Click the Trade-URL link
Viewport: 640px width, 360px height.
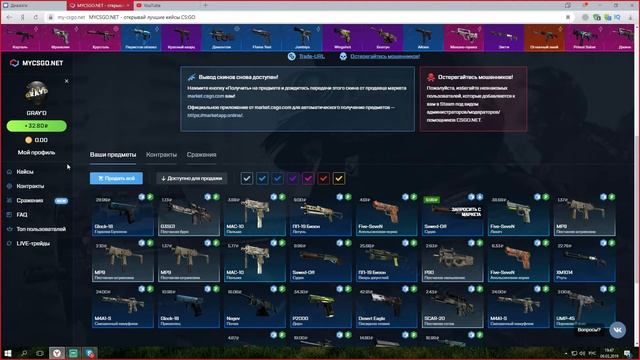[x=311, y=56]
